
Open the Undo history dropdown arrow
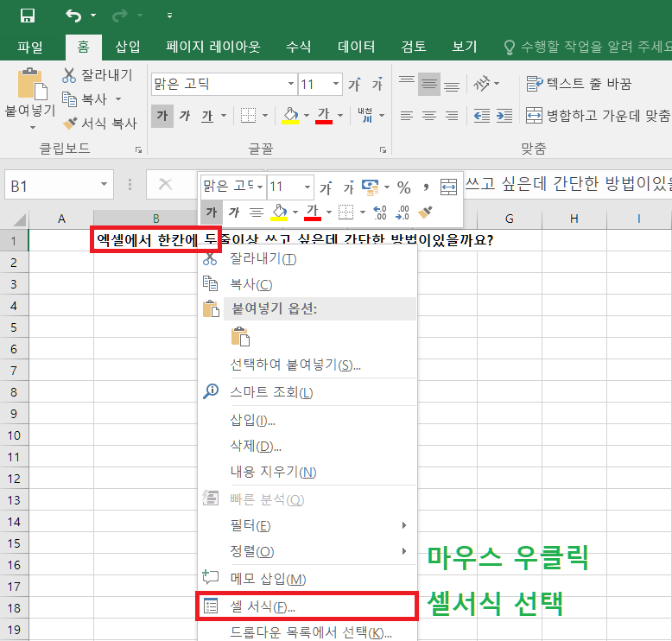(93, 16)
